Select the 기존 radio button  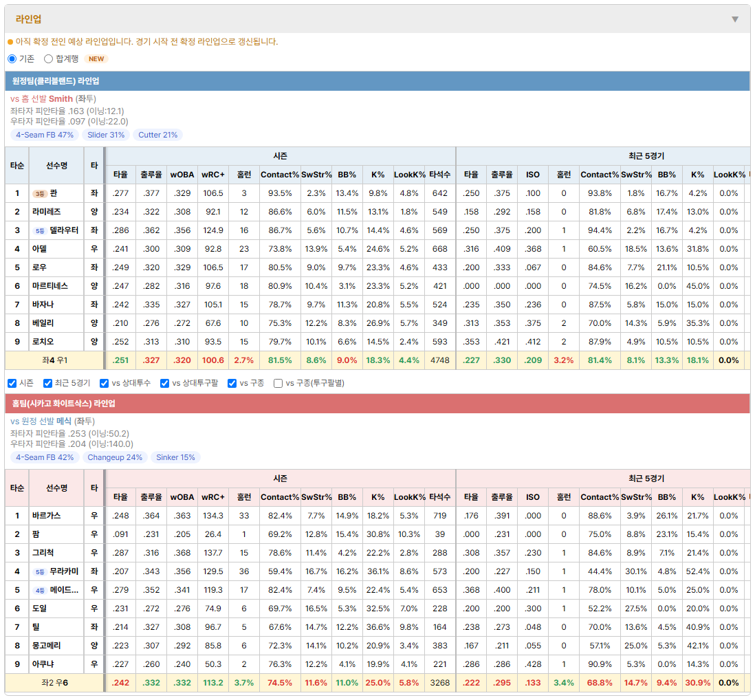click(12, 58)
